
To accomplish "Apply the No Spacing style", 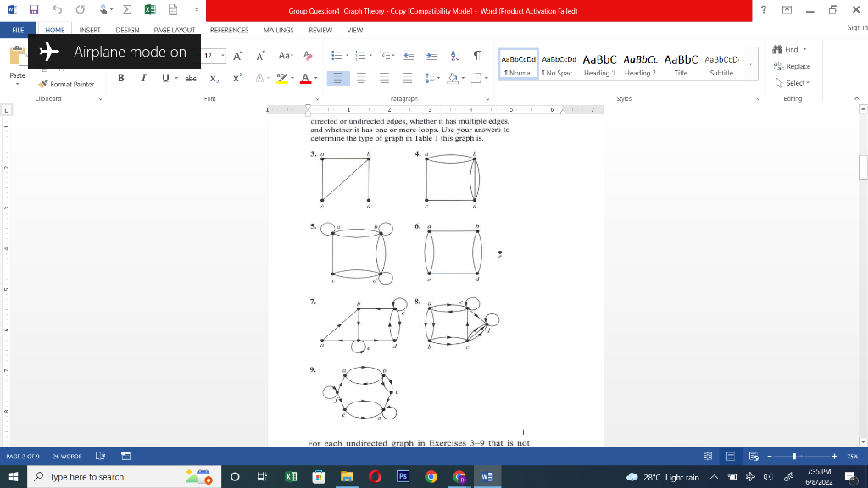I will click(x=559, y=64).
